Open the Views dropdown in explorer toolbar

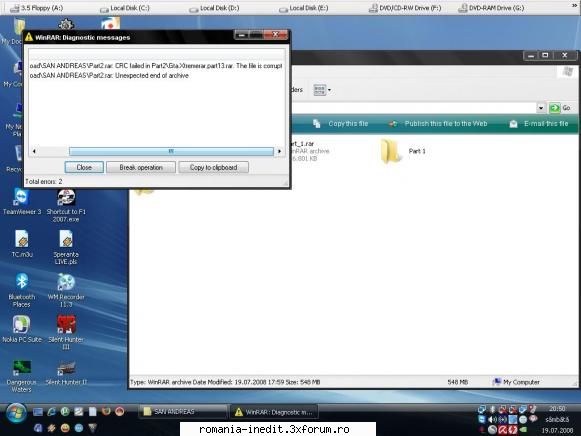coord(322,90)
